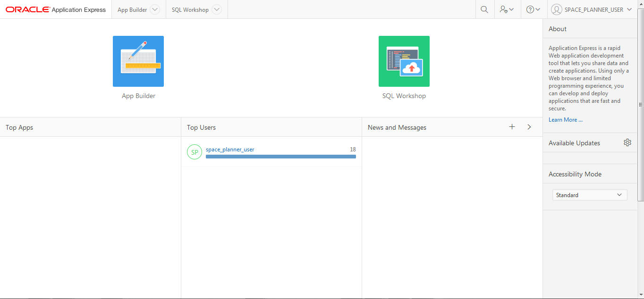Open the Accessibility Mode Standard dropdown
The width and height of the screenshot is (644, 299).
590,195
